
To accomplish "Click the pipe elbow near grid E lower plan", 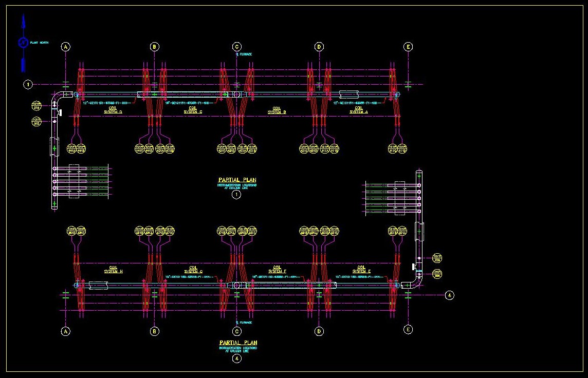I will (x=416, y=282).
